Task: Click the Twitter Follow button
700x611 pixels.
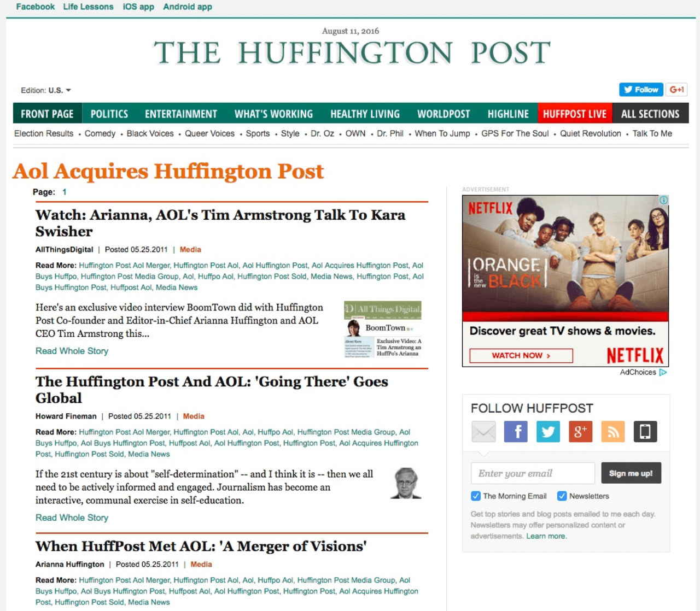Action: point(640,90)
